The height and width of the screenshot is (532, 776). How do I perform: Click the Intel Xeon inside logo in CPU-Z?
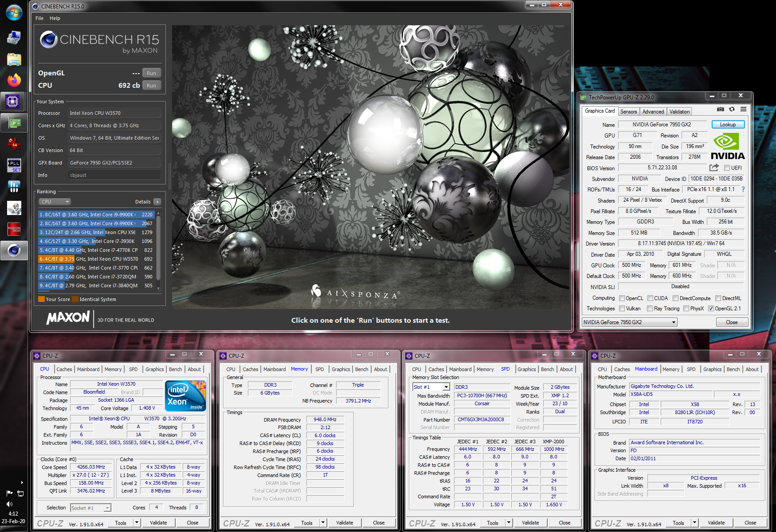(x=185, y=396)
